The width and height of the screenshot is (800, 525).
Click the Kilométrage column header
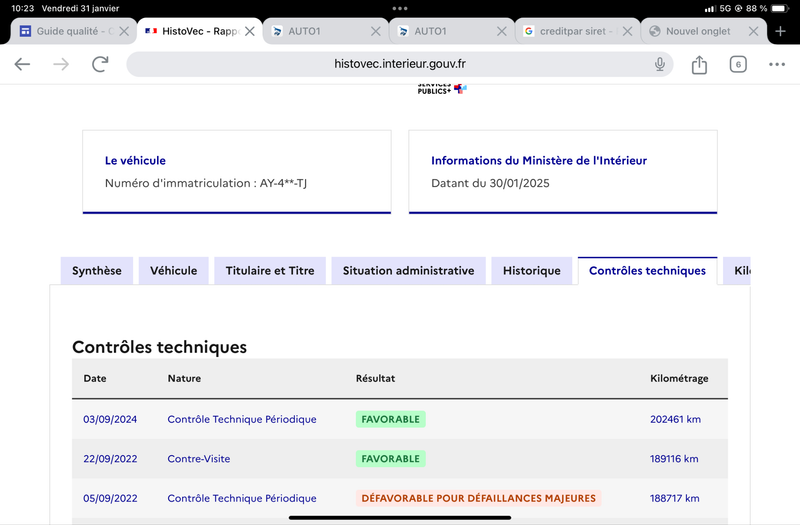click(679, 378)
